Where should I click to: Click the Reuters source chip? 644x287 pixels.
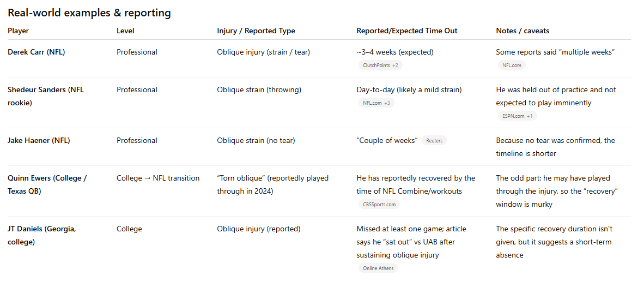pos(434,141)
